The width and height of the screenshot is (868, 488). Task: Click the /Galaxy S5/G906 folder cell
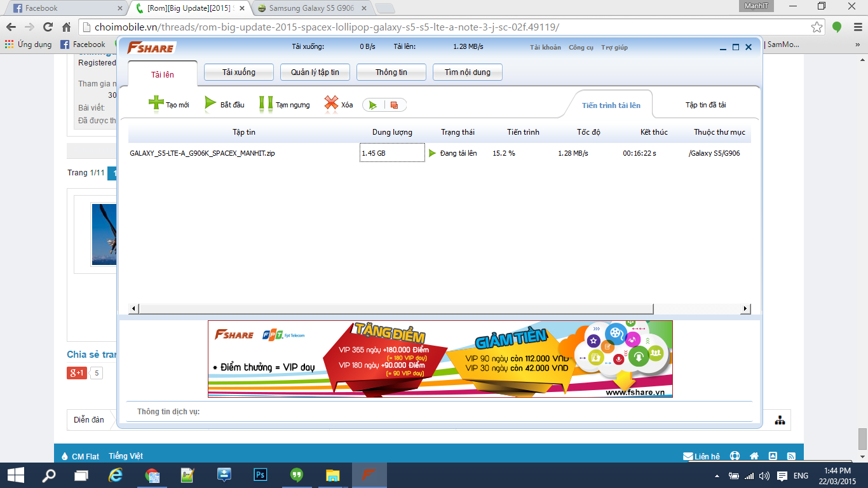714,153
